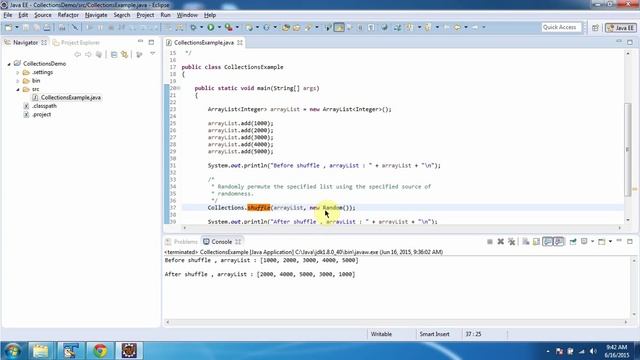Toggle Show Console When Standard Error Changes
Viewport: 640px width, 360px height.
click(559, 242)
